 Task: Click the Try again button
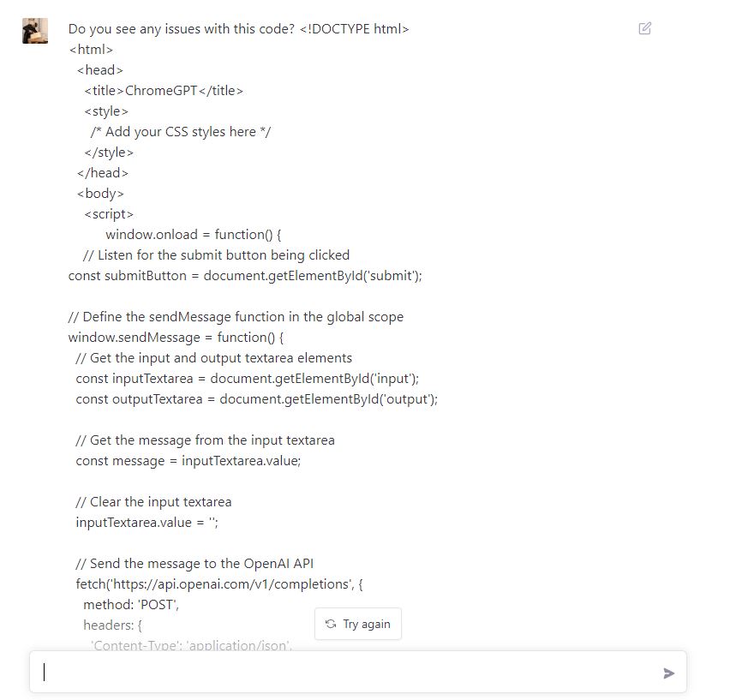358,624
